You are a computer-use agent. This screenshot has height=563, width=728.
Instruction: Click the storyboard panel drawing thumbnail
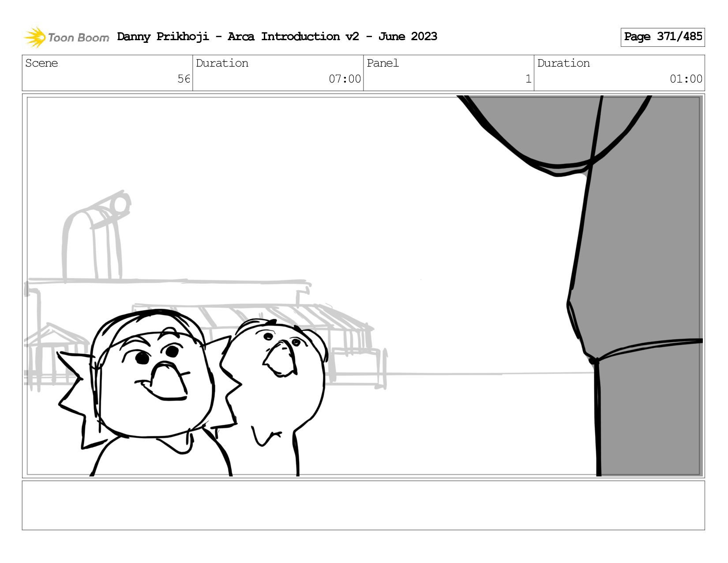click(x=364, y=286)
